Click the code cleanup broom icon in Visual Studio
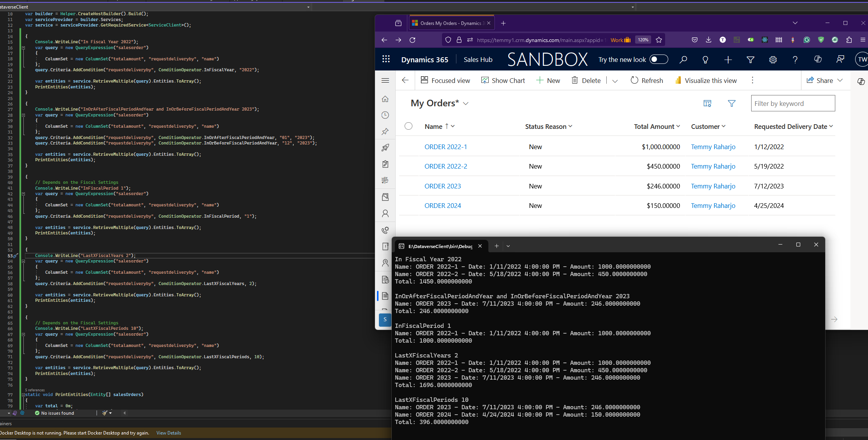This screenshot has width=868, height=440. [105, 413]
